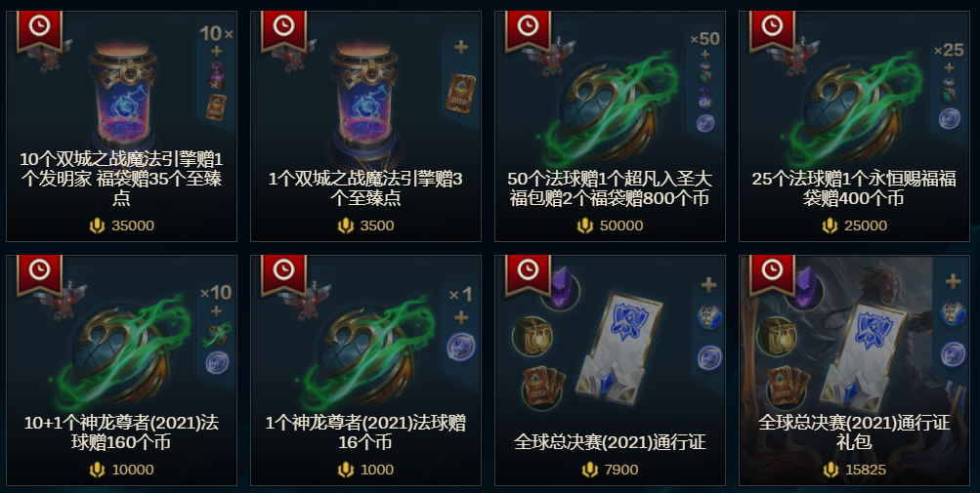
Task: Click the ×50 quantity badge
Action: (x=705, y=39)
